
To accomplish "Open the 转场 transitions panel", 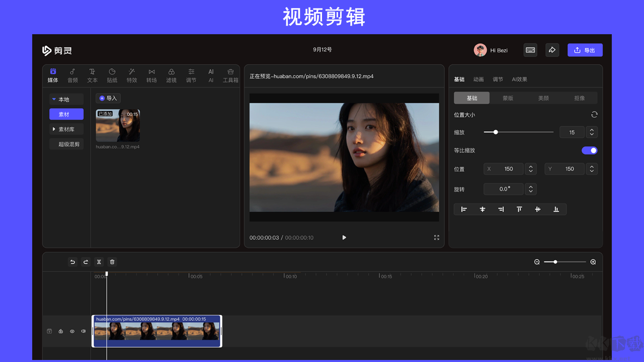I will tap(151, 75).
